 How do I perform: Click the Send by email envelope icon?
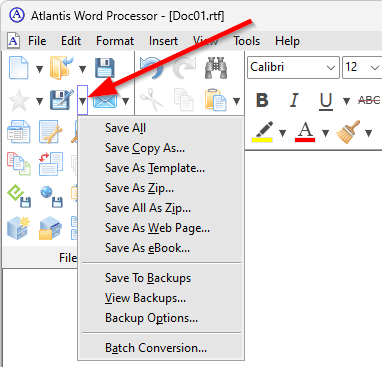[x=105, y=101]
